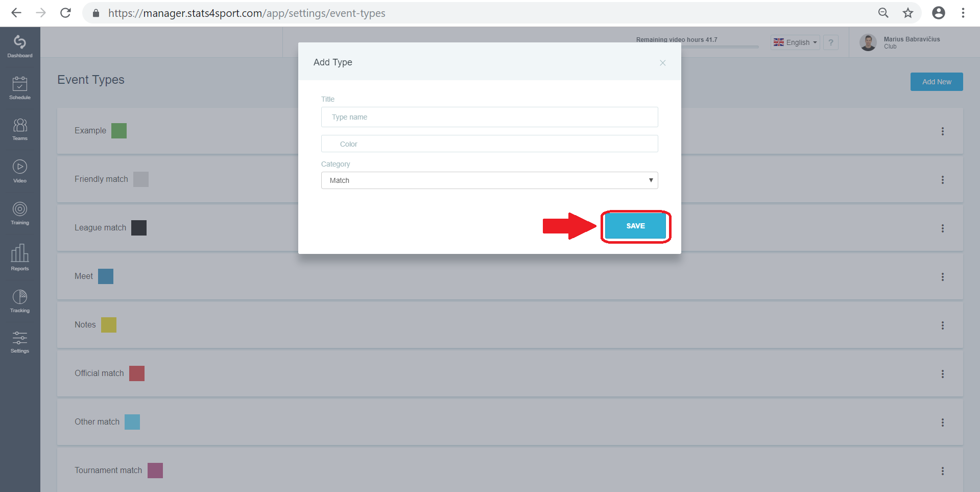Click the purple Tournament match swatch
The width and height of the screenshot is (980, 492).
point(155,471)
